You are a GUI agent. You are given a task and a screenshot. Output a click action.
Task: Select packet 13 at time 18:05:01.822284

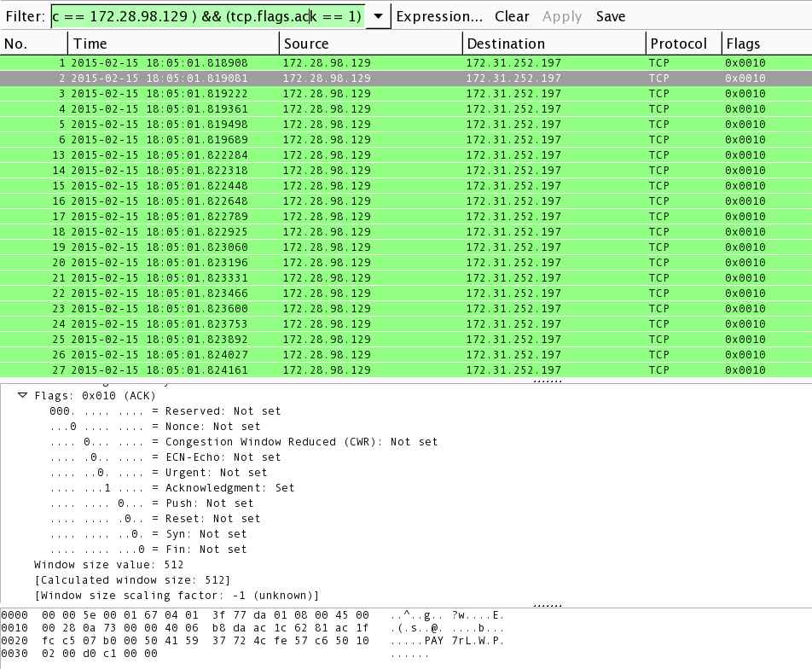[406, 155]
